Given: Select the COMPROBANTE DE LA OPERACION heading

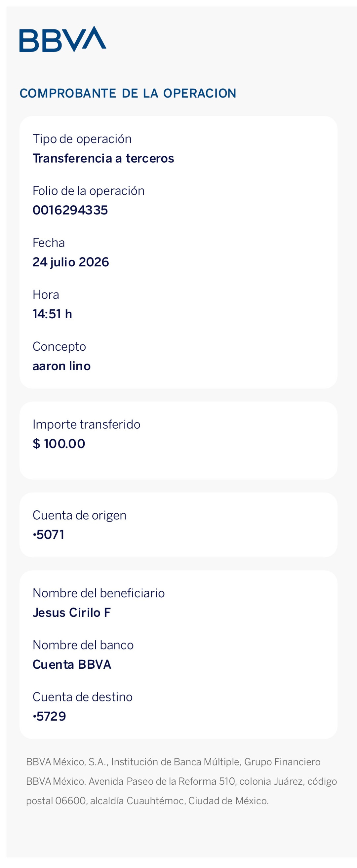Looking at the screenshot, I should pyautogui.click(x=128, y=93).
